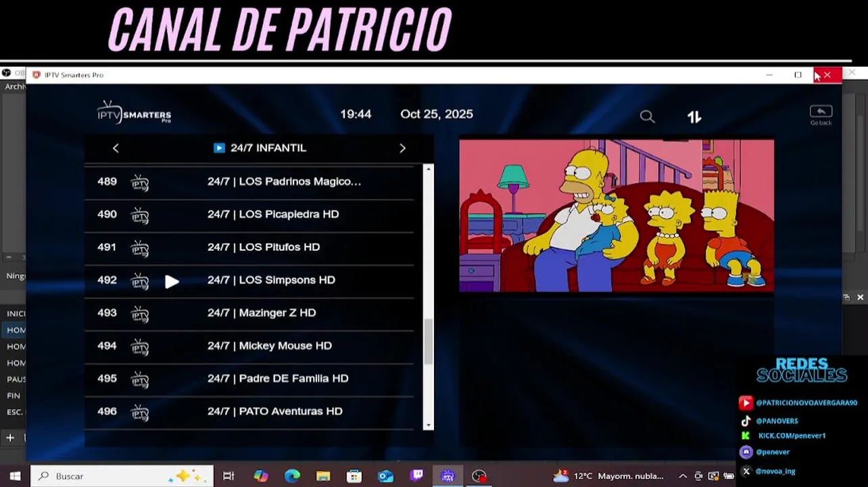868x487 pixels.
Task: Open Outlook from taskbar
Action: tap(385, 476)
